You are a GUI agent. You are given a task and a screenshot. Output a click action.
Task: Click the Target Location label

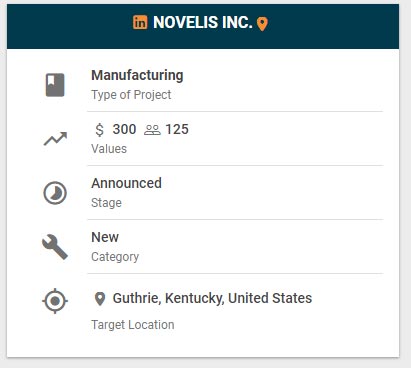[x=133, y=325]
